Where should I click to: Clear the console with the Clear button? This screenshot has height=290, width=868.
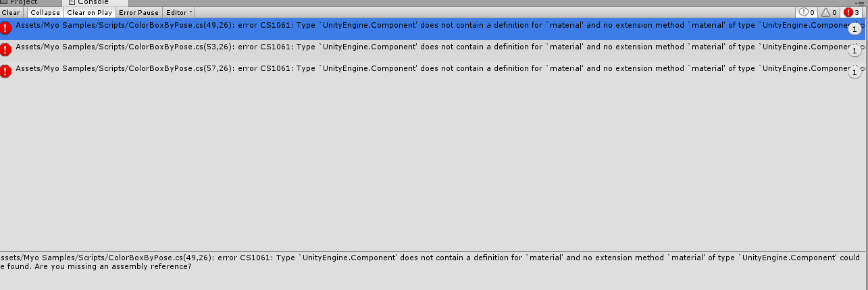11,12
